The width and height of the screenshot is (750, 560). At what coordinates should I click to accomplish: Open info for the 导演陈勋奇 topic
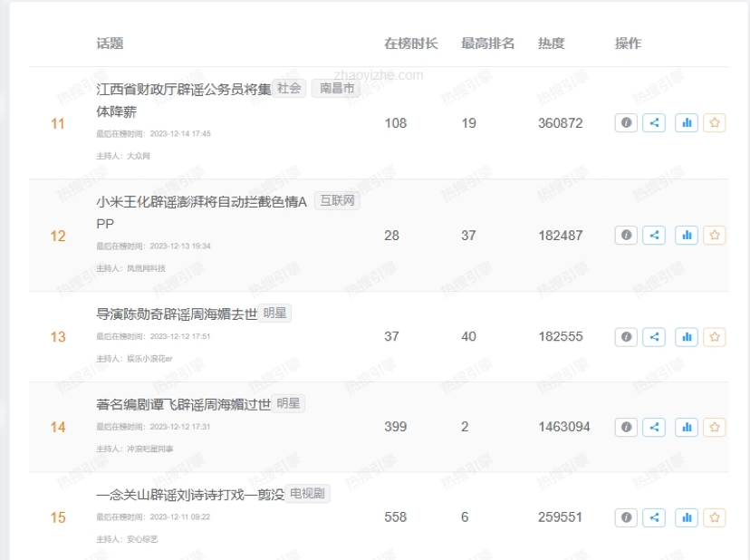point(626,336)
